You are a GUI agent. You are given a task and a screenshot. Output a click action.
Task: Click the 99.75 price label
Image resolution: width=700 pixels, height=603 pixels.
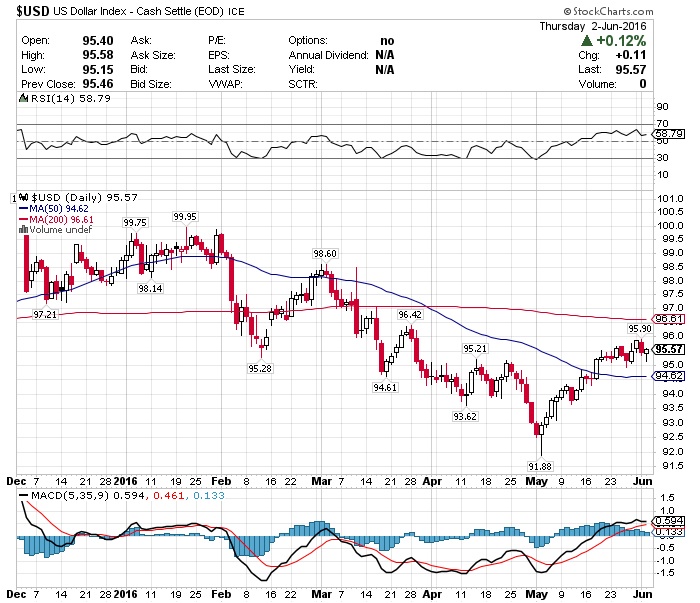pyautogui.click(x=135, y=222)
